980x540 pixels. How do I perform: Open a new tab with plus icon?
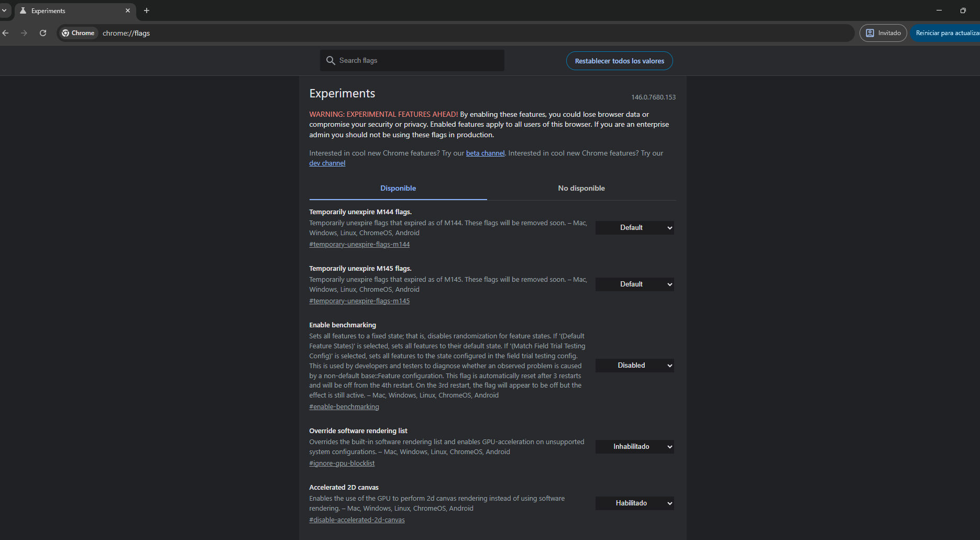click(147, 10)
